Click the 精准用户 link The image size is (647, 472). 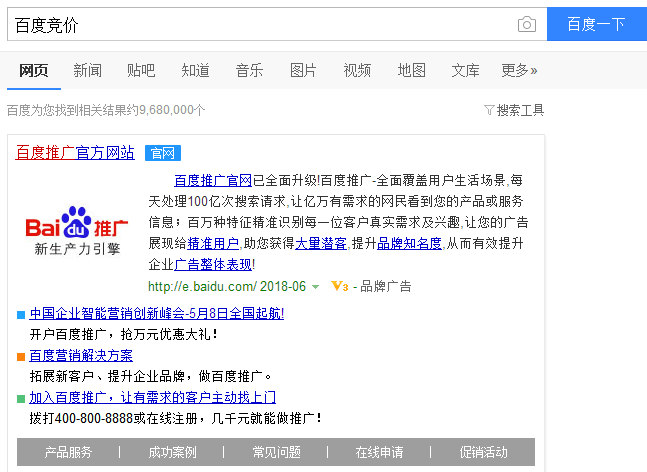[213, 243]
